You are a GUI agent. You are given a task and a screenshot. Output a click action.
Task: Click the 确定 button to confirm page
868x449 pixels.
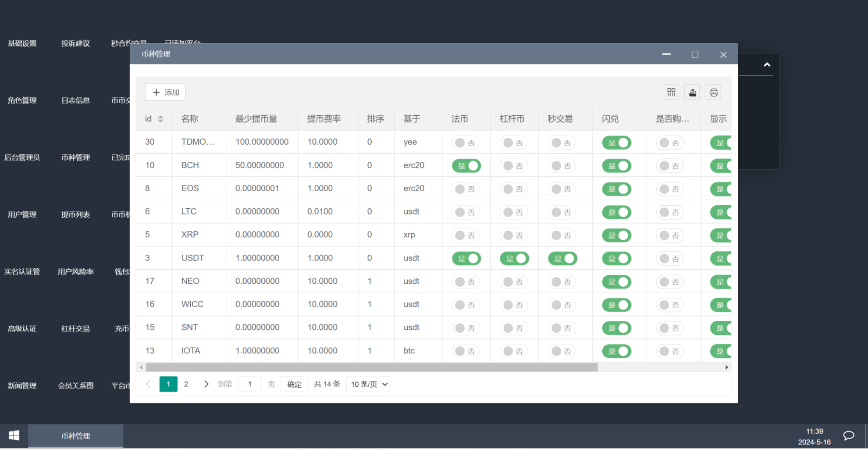(x=294, y=384)
